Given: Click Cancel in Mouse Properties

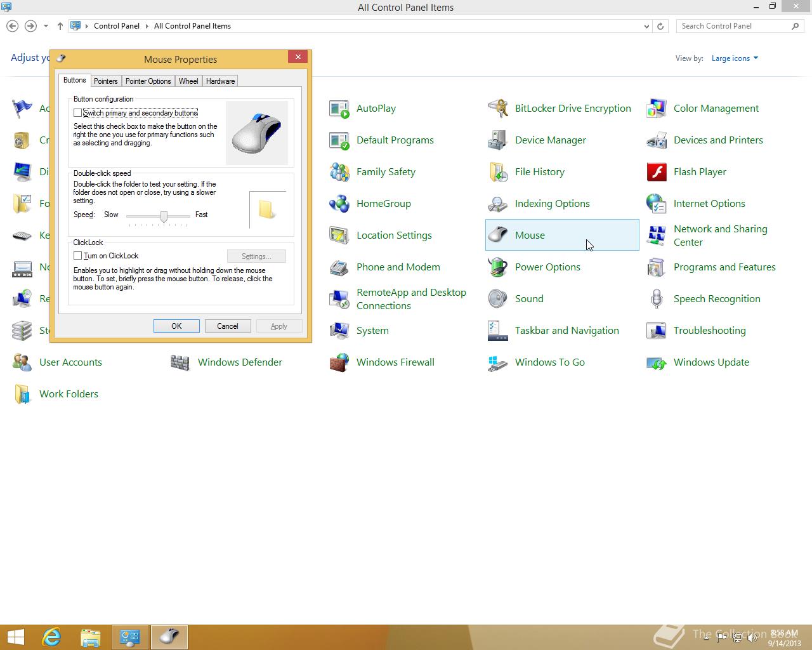Looking at the screenshot, I should coord(228,326).
